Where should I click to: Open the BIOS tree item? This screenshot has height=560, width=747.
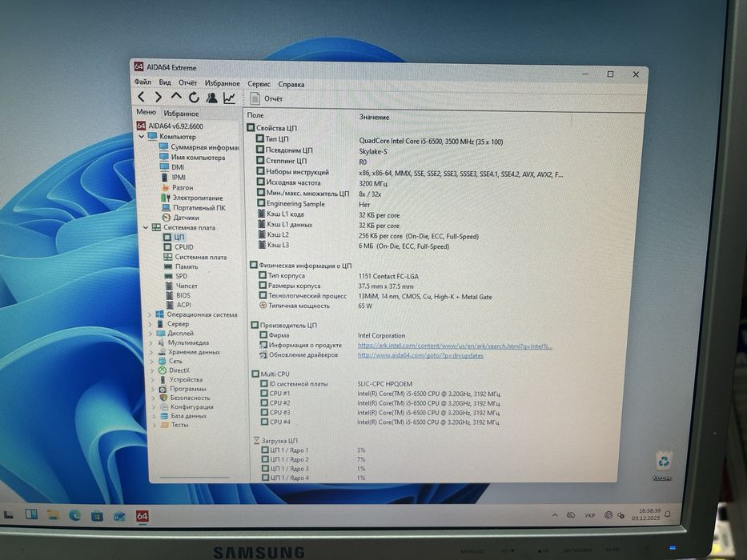[178, 295]
